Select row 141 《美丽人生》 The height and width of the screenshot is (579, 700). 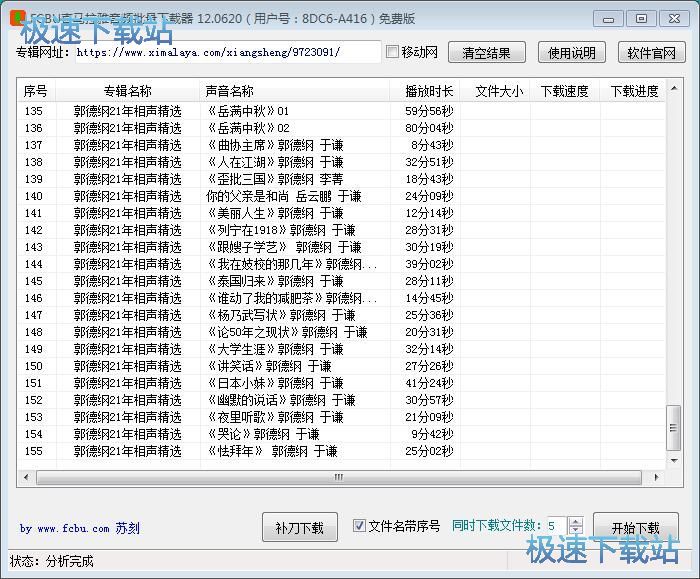(x=342, y=213)
